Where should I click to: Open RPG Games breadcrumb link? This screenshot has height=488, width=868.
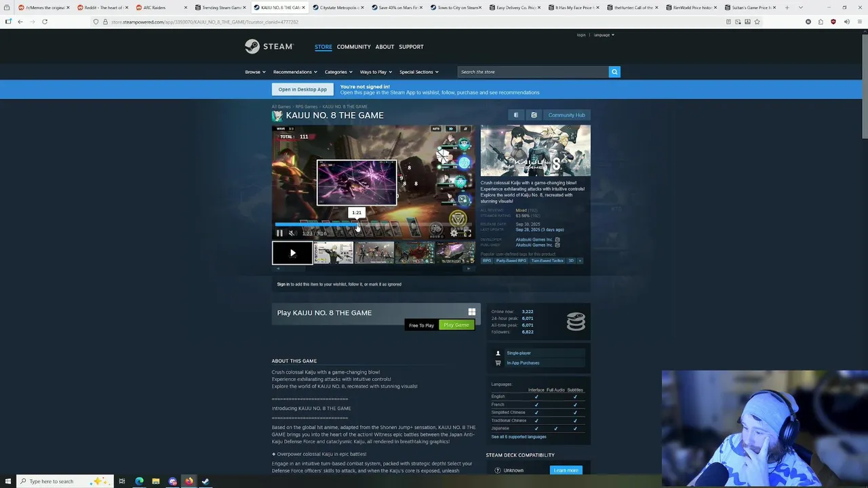coord(307,106)
